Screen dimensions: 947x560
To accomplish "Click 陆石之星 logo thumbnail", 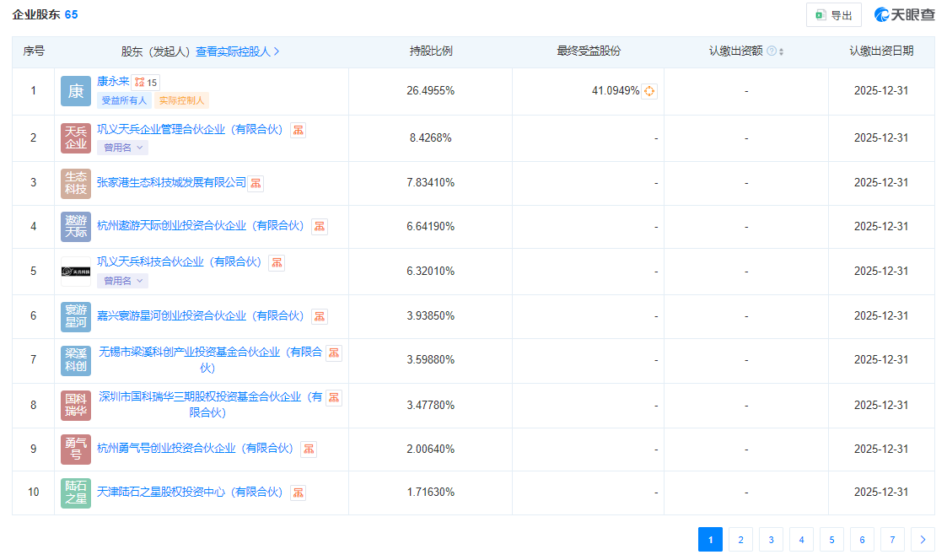I will 76,493.
